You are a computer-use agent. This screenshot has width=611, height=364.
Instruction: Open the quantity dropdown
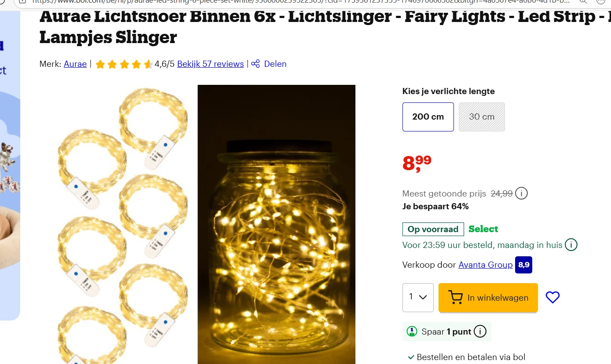[418, 298]
